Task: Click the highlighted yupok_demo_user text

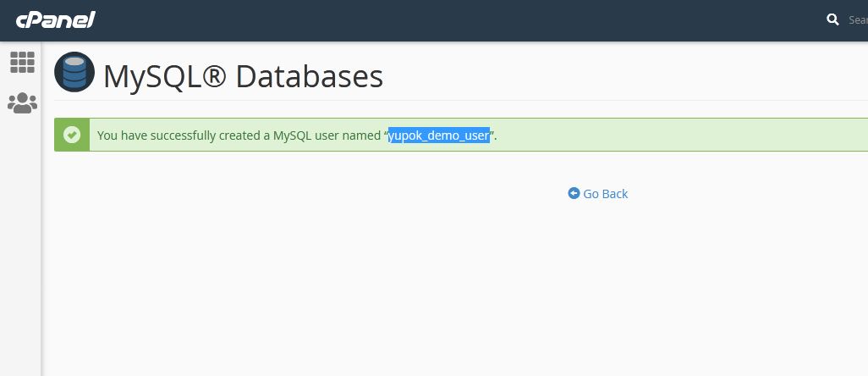Action: coord(439,135)
